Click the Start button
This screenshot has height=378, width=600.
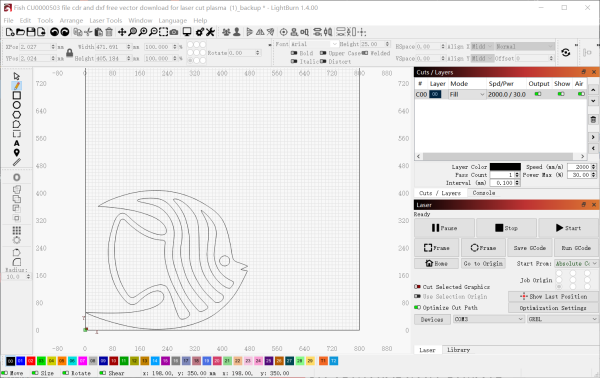coord(568,228)
